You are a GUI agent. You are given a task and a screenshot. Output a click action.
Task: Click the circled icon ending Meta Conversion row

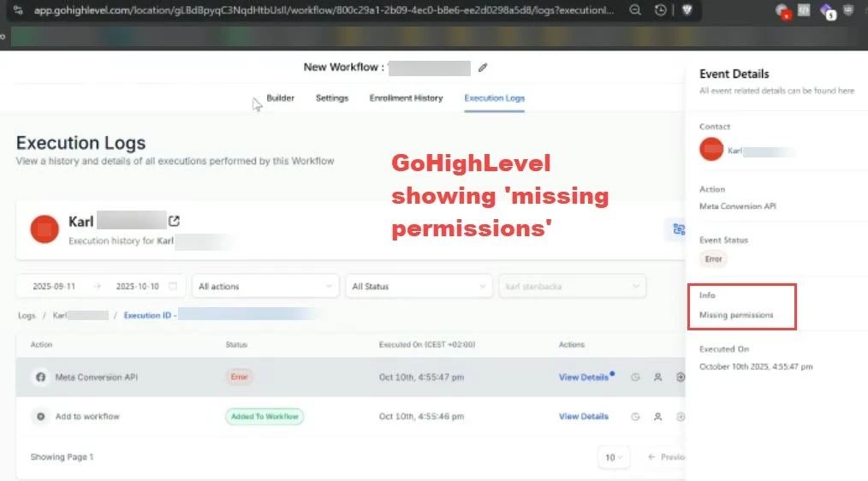(681, 377)
